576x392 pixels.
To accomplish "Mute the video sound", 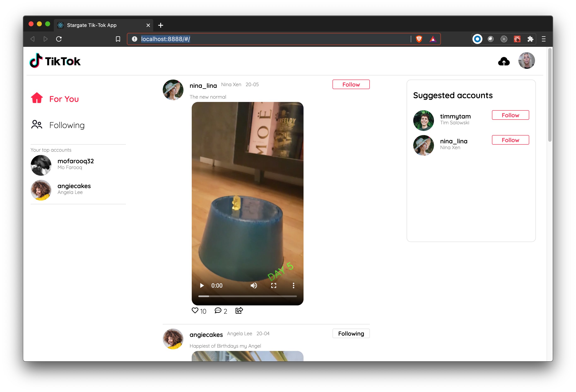I will pyautogui.click(x=254, y=286).
